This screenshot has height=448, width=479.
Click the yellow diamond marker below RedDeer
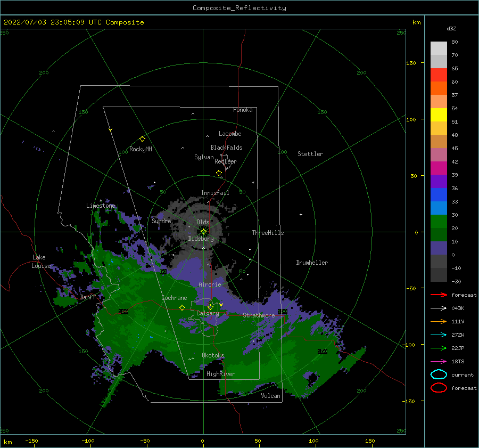219,173
